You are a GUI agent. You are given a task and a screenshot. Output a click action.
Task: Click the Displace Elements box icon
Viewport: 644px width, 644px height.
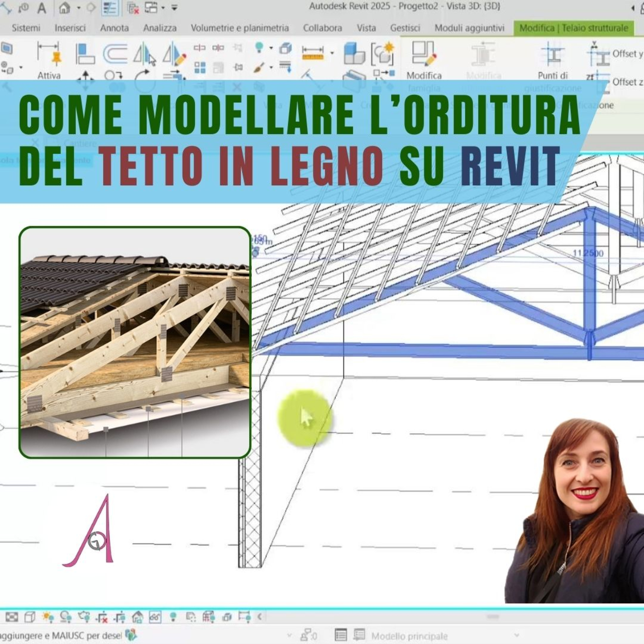[x=285, y=48]
